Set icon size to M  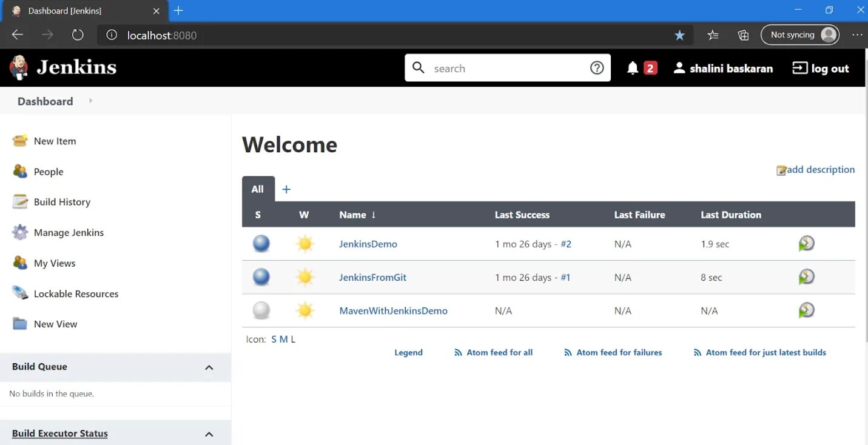coord(283,339)
